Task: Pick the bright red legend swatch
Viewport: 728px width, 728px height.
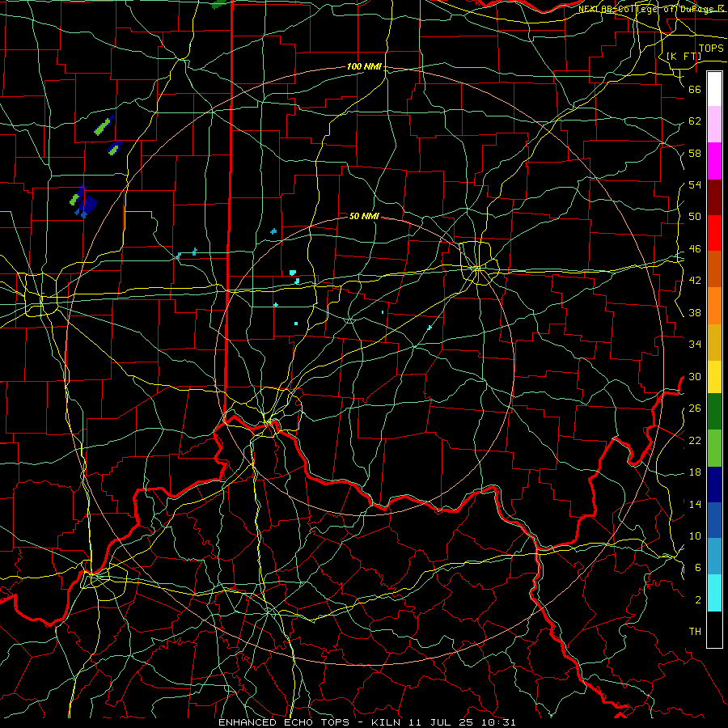Action: coord(714,233)
